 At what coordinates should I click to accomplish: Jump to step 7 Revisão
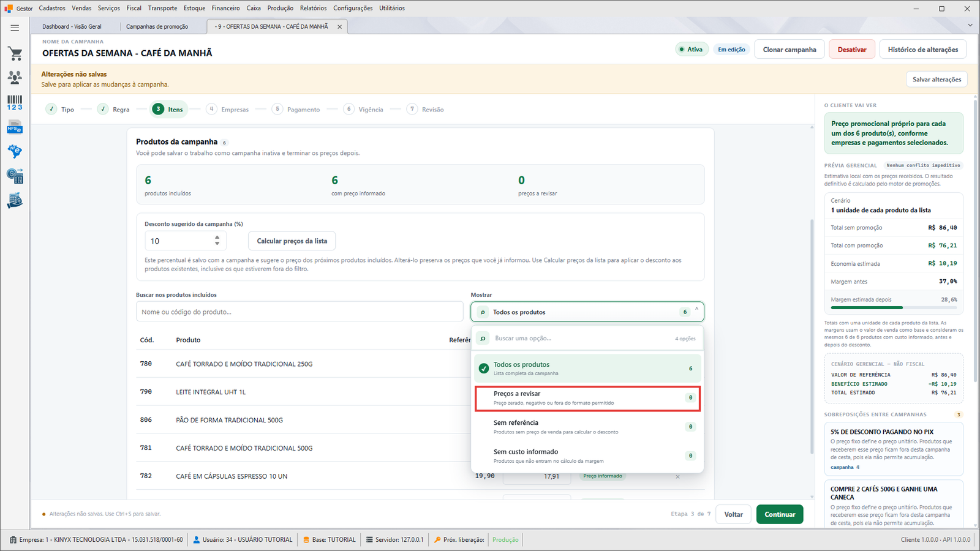pos(425,110)
